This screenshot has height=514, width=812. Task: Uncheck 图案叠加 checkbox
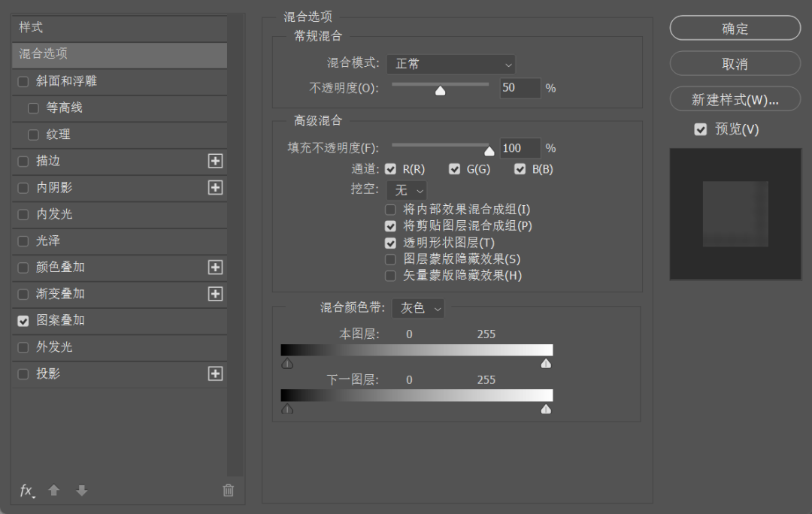[x=23, y=321]
